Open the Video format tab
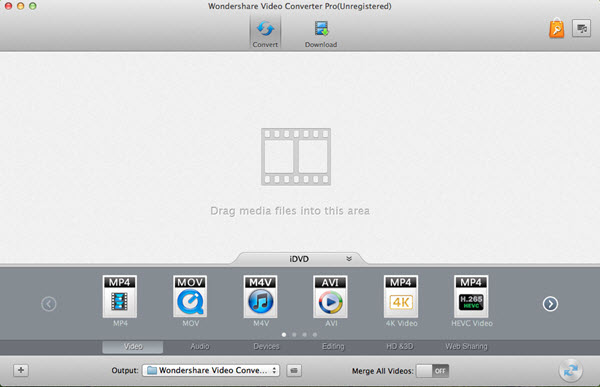This screenshot has width=600, height=387. [133, 347]
